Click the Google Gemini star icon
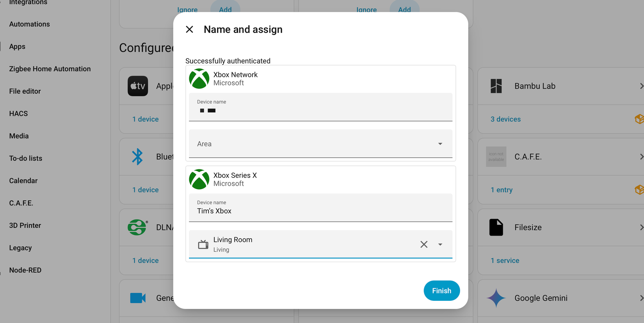Image resolution: width=644 pixels, height=323 pixels. click(x=496, y=298)
